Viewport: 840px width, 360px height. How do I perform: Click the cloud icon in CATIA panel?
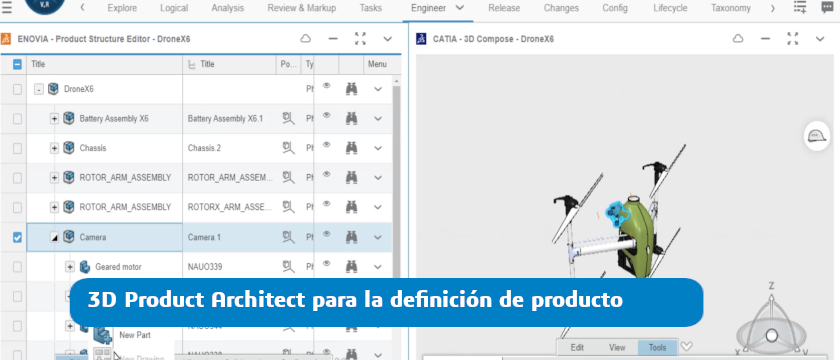click(738, 39)
